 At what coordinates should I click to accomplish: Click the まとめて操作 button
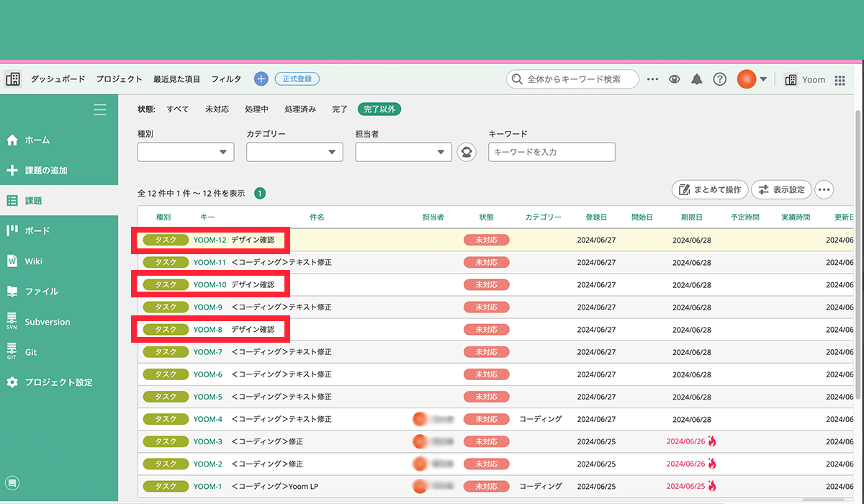click(710, 190)
